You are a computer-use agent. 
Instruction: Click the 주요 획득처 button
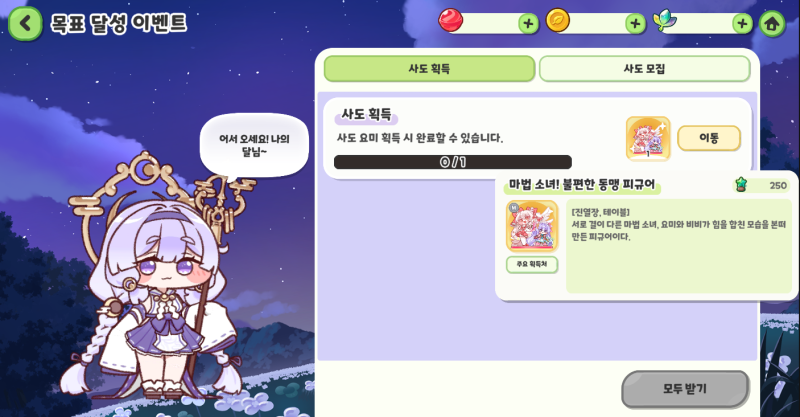532,264
